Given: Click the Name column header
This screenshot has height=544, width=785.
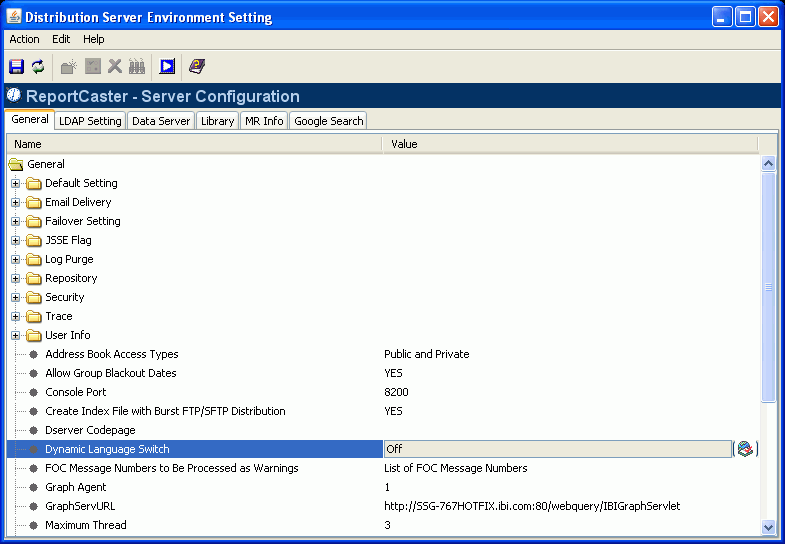Looking at the screenshot, I should point(194,144).
